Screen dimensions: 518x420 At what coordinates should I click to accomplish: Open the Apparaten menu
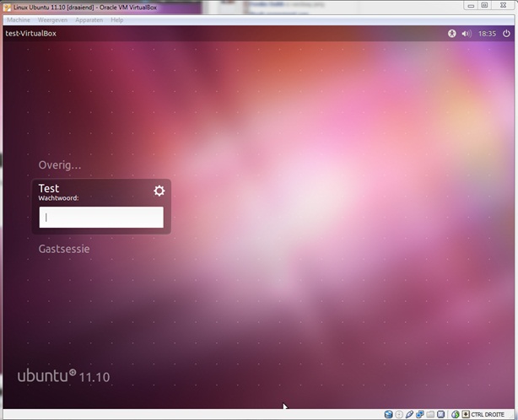(x=89, y=19)
